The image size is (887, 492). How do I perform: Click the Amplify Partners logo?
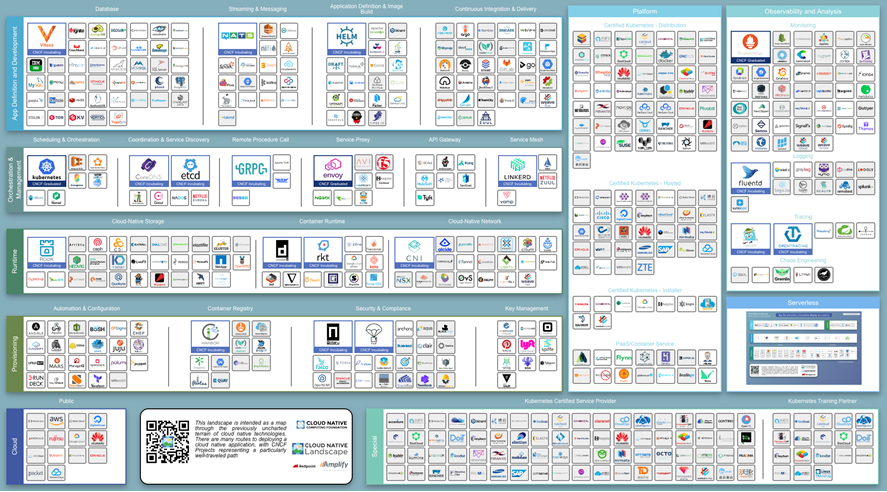point(334,465)
